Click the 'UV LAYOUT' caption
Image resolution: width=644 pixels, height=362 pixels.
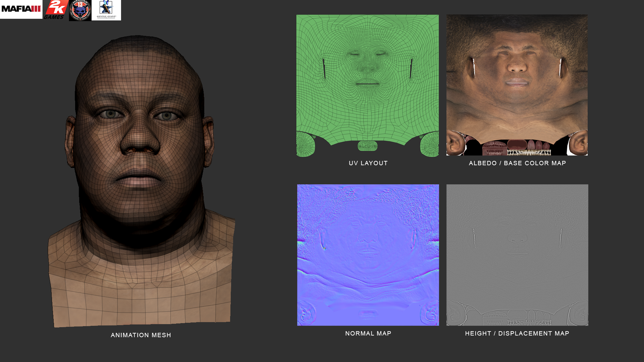pyautogui.click(x=368, y=163)
